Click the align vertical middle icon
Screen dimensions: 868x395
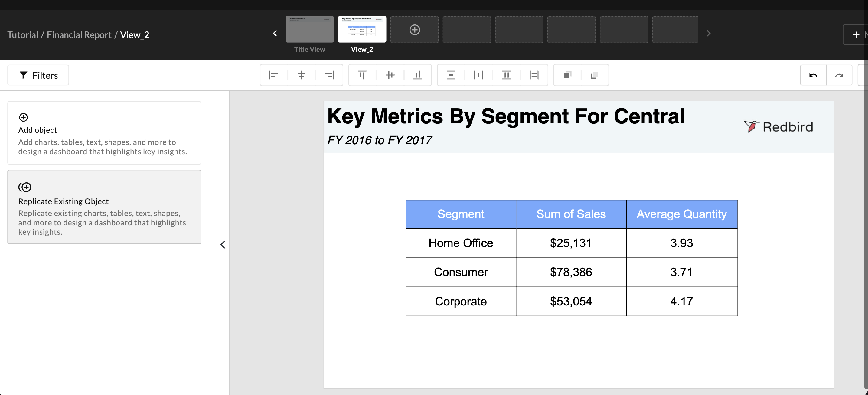(390, 75)
